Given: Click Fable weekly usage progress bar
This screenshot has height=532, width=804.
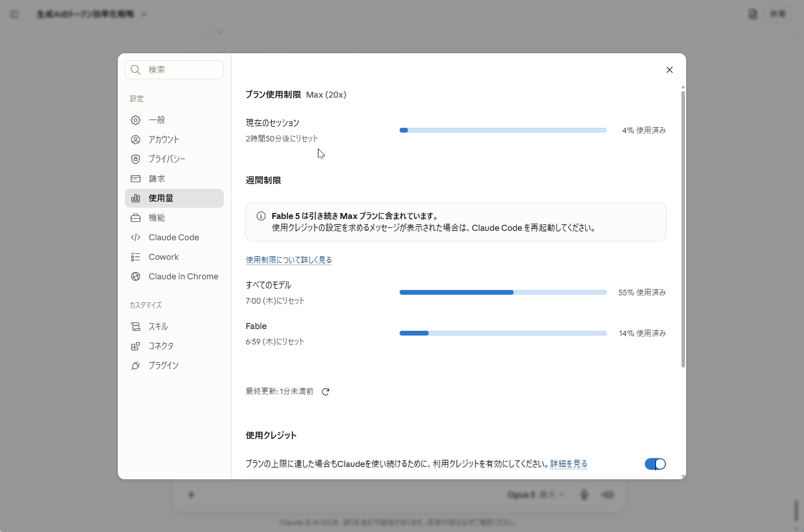Looking at the screenshot, I should [x=503, y=333].
